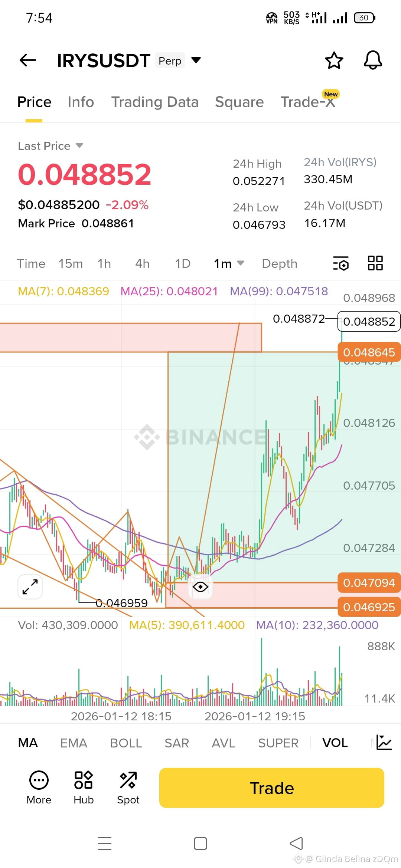Viewport: 401px width, 868px height.
Task: Select the Time chart interval
Action: point(31,263)
